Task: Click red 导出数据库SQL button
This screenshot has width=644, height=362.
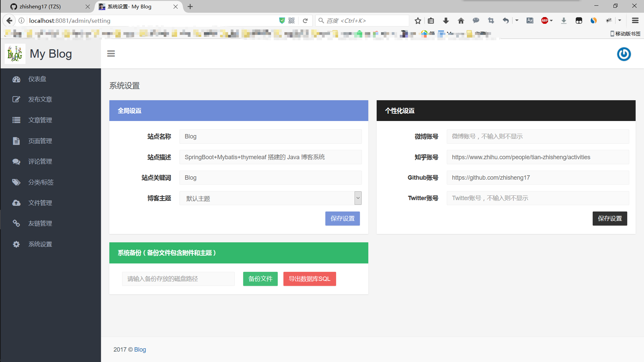Action: tap(309, 279)
